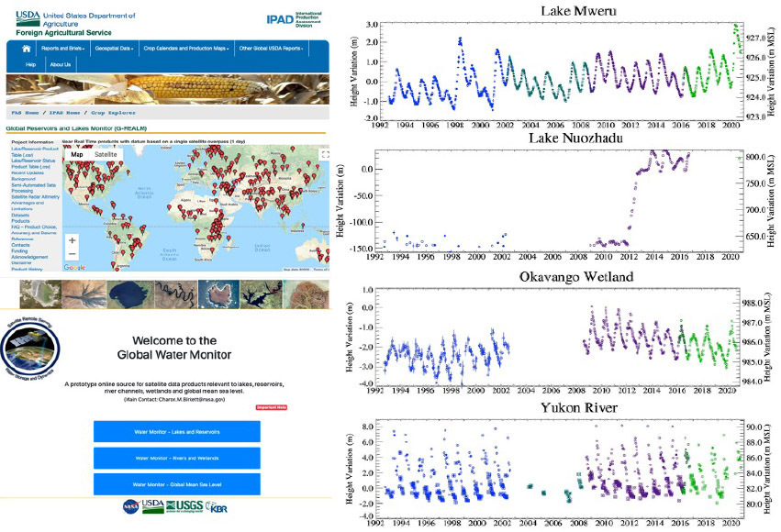Expand the Reports and Briefs dropdown
This screenshot has height=532, width=781.
[62, 49]
